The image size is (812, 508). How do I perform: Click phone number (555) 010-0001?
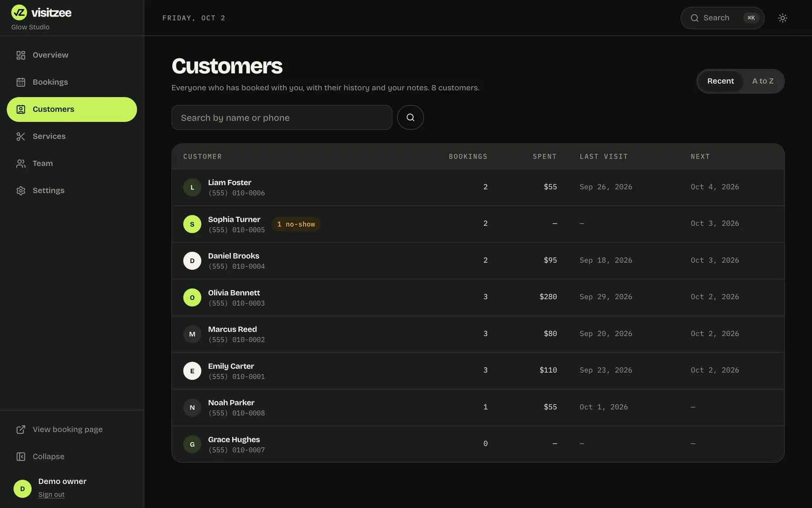pyautogui.click(x=236, y=377)
